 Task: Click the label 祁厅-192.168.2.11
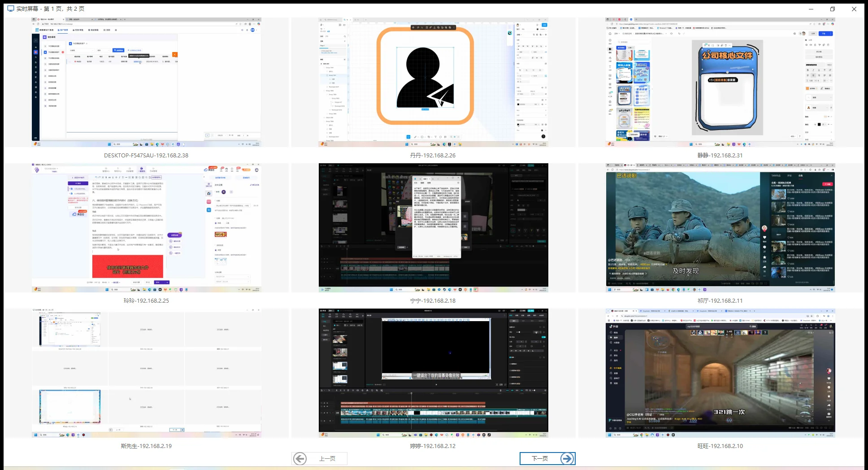point(720,301)
